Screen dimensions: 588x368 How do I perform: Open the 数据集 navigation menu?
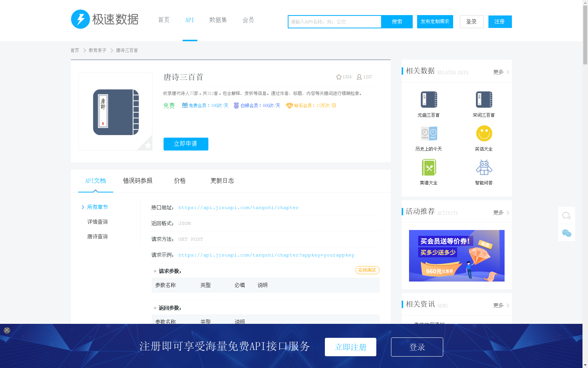218,20
